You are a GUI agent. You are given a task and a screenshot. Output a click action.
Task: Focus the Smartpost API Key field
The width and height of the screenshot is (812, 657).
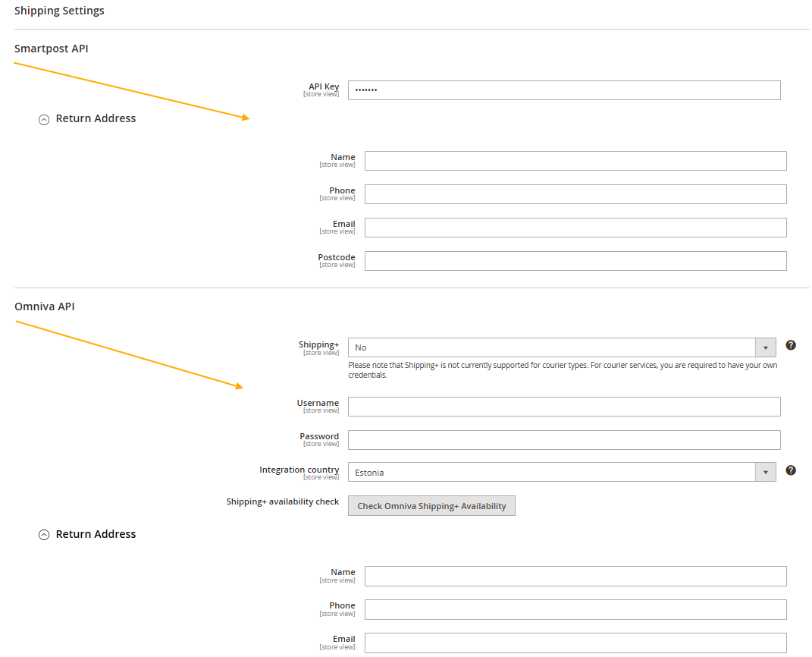564,90
